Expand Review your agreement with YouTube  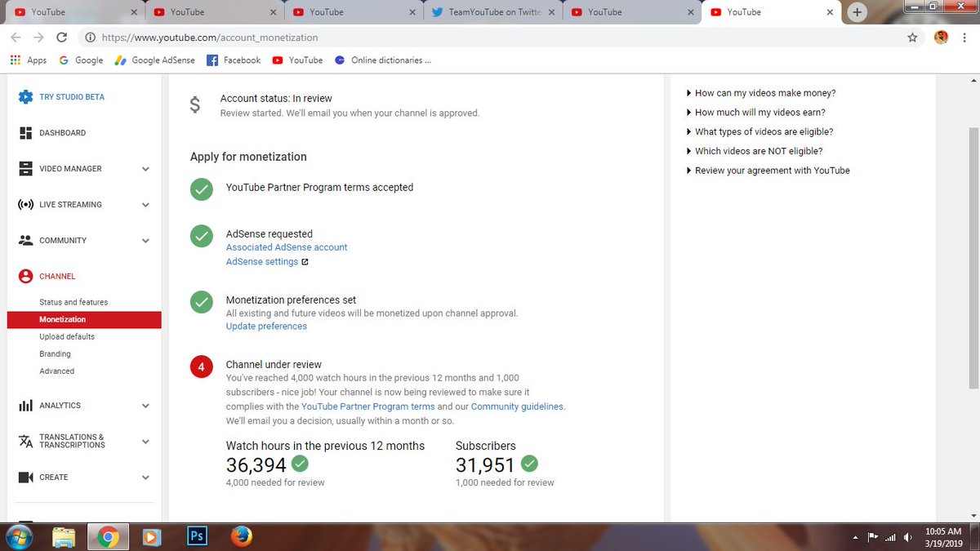(x=768, y=171)
